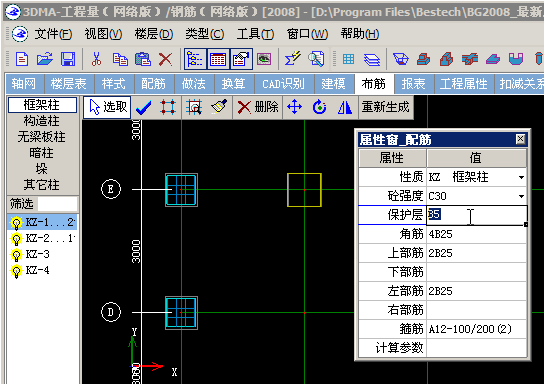Screen dimensions: 544x384
Task: Switch to 做法 tab
Action: (x=194, y=84)
